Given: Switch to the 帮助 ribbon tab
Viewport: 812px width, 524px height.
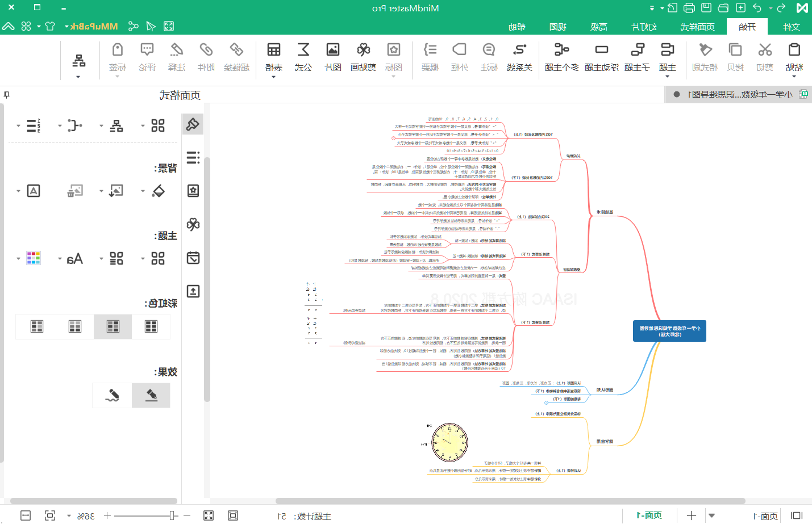Looking at the screenshot, I should [x=517, y=27].
